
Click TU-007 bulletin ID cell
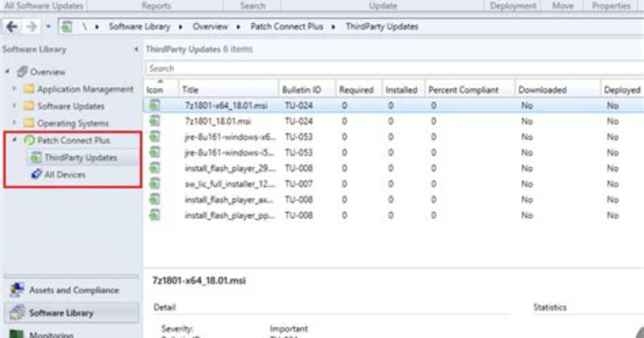[299, 184]
